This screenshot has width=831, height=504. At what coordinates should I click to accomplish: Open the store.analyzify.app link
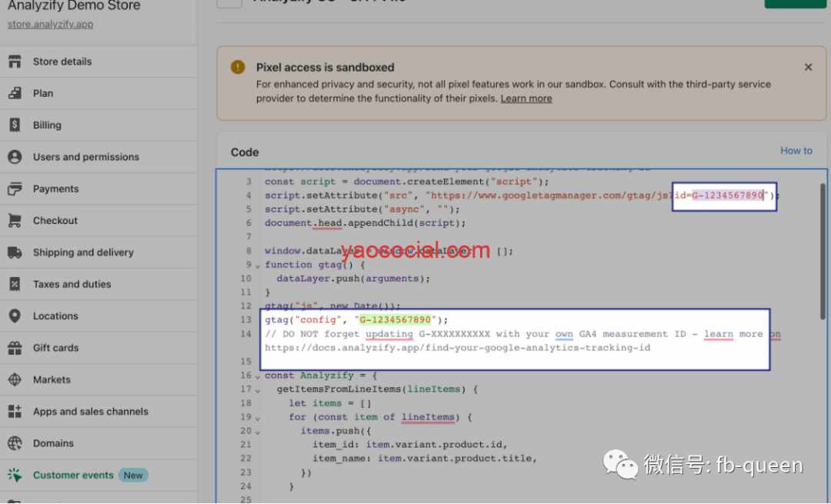click(x=50, y=25)
